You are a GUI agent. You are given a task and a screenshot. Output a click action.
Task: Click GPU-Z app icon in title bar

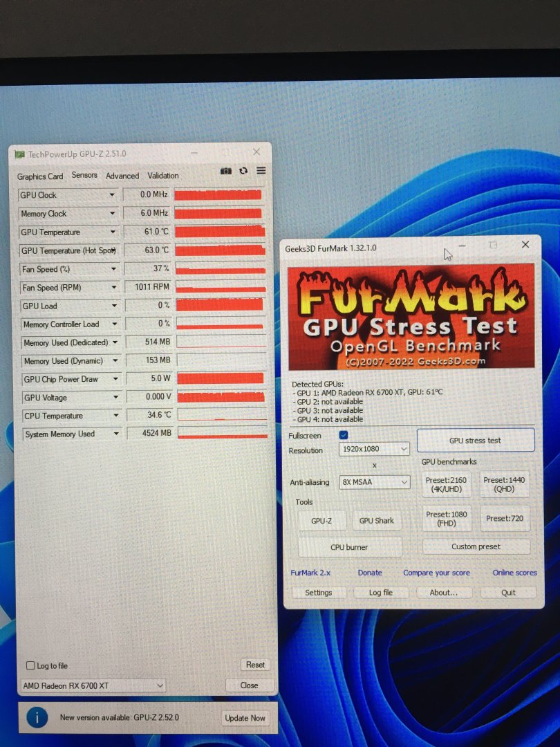tap(19, 154)
